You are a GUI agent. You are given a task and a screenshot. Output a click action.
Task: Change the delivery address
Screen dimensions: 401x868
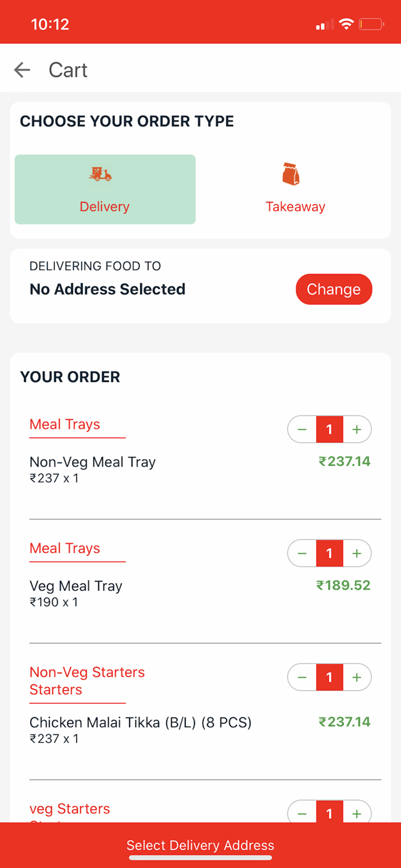(x=333, y=289)
